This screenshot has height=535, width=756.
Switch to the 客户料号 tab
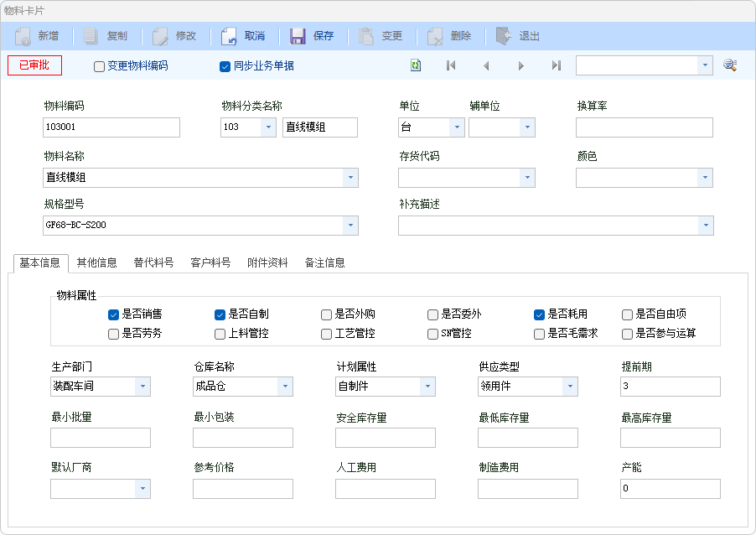(x=210, y=263)
